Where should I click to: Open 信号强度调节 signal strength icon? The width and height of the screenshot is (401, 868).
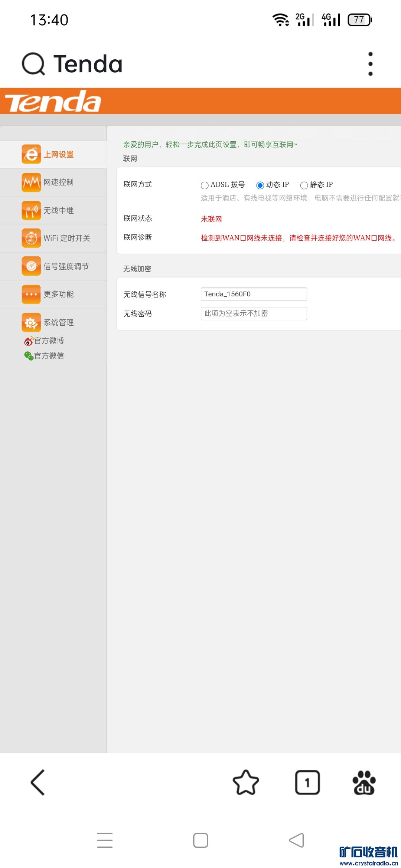pos(31,266)
